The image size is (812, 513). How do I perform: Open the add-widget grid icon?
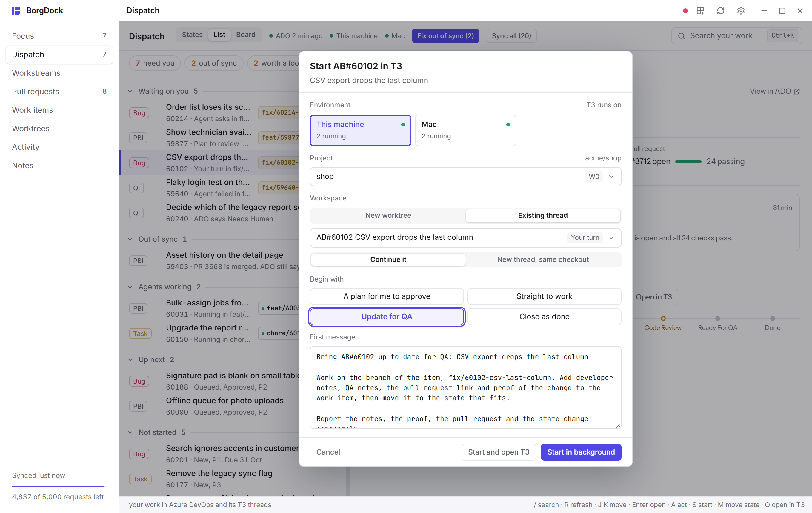tap(700, 11)
